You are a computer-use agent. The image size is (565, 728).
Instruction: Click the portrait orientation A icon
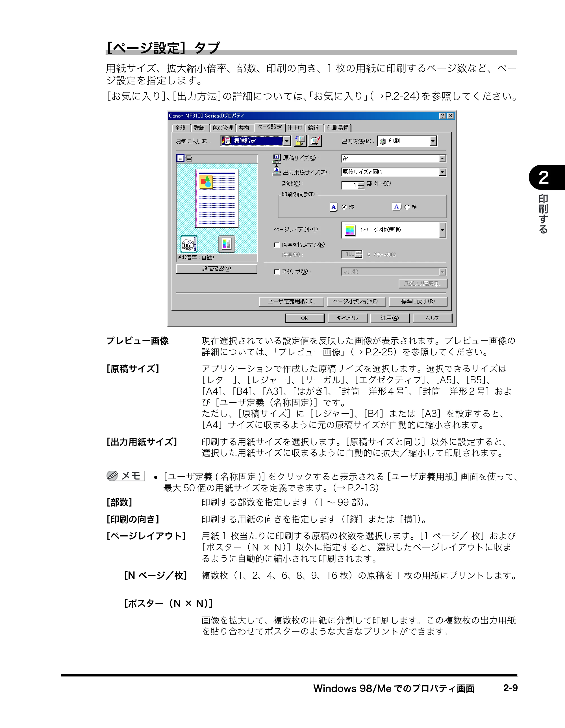pos(333,207)
